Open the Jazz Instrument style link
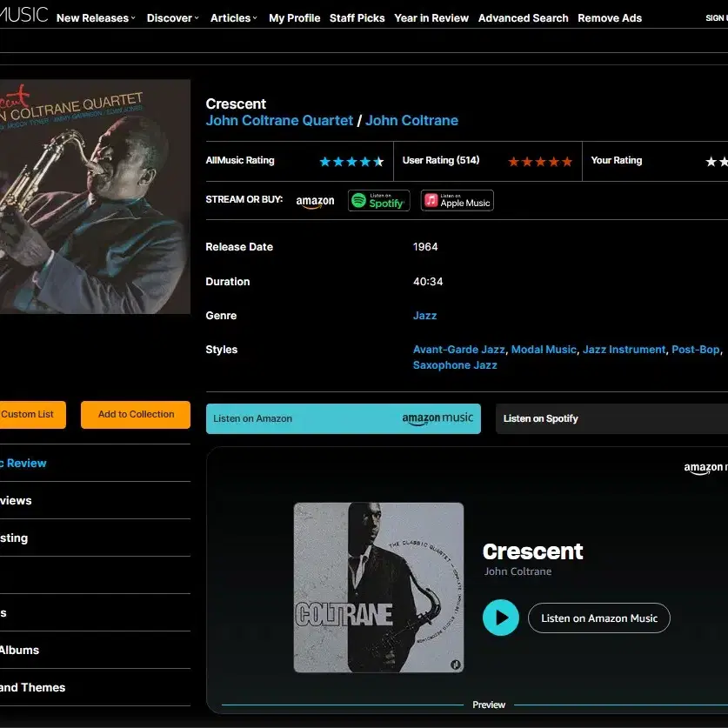The height and width of the screenshot is (728, 728). point(624,350)
